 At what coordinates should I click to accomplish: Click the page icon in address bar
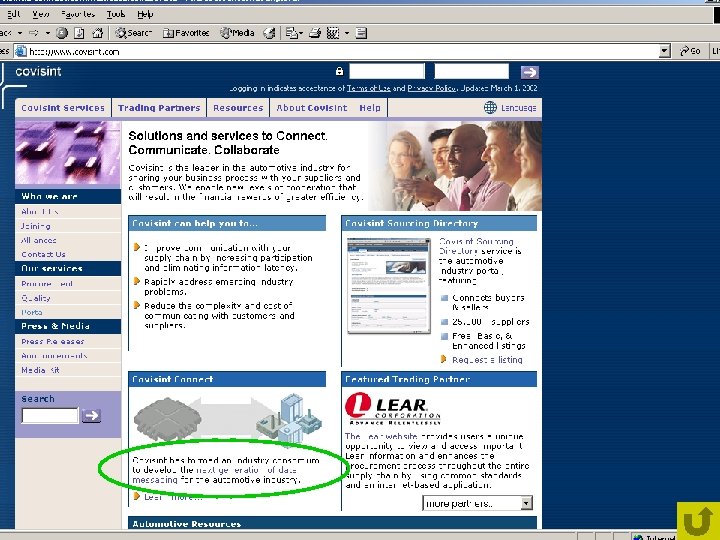[21, 51]
